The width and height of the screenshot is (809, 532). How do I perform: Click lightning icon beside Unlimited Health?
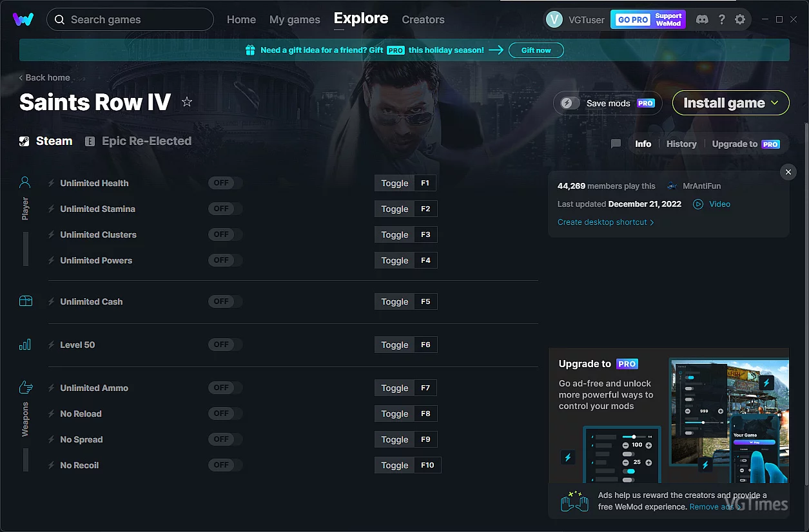[x=52, y=183]
